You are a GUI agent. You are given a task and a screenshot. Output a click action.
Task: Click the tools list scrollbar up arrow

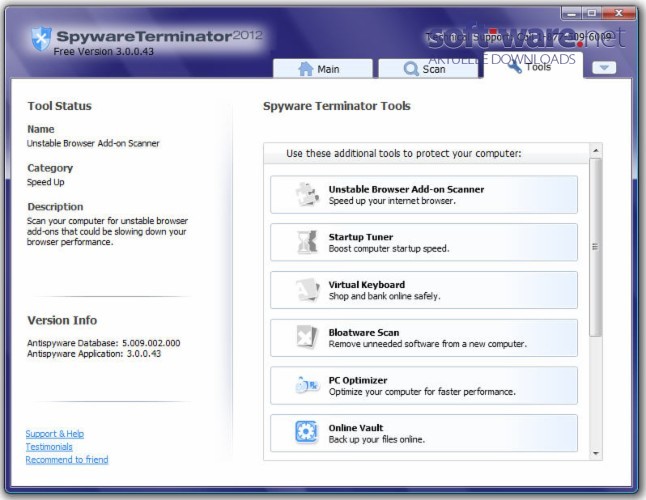(x=596, y=151)
